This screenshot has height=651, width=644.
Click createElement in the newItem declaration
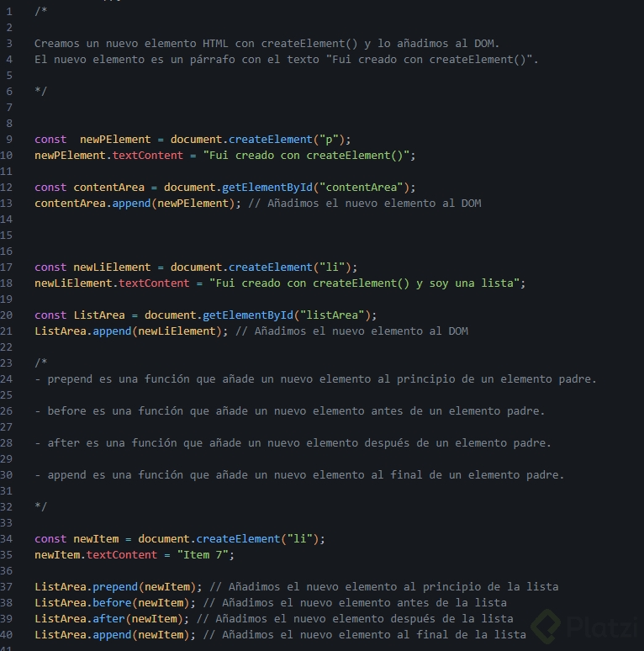coord(238,539)
